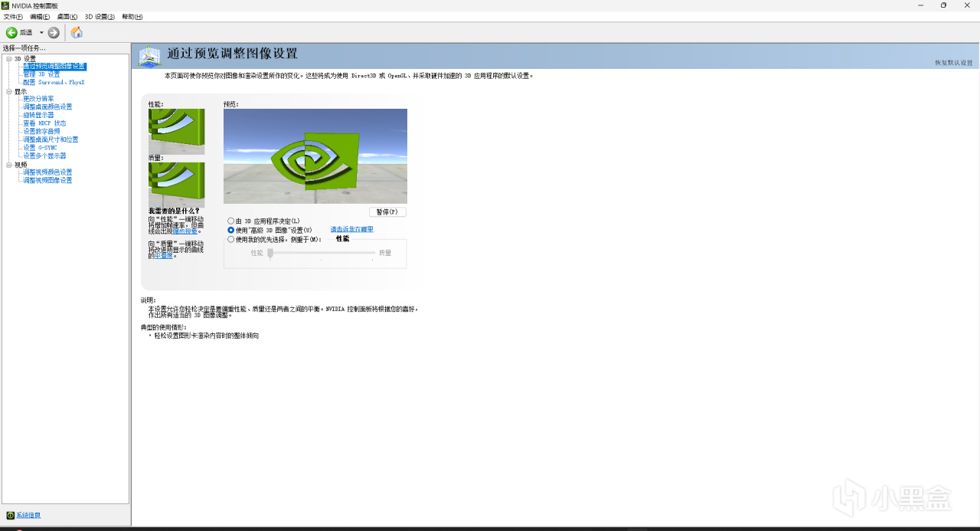Select 设置多个显示器 in the task tree
980x531 pixels.
point(44,156)
